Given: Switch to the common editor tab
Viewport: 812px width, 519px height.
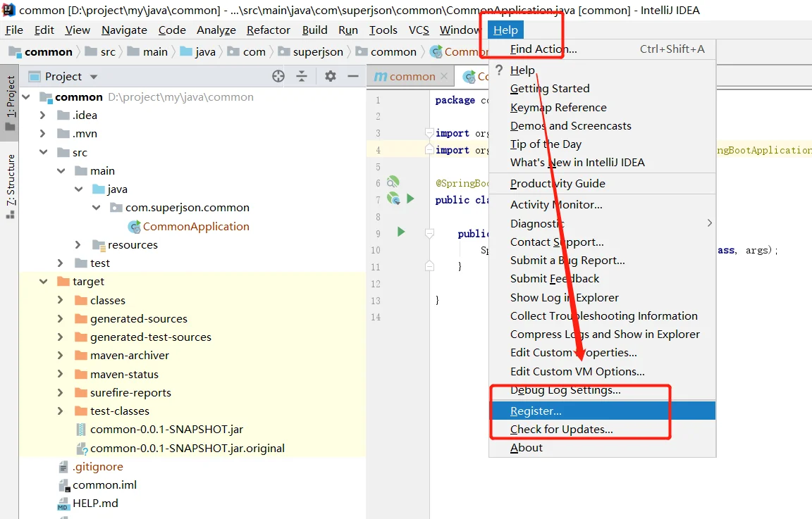Looking at the screenshot, I should [412, 76].
